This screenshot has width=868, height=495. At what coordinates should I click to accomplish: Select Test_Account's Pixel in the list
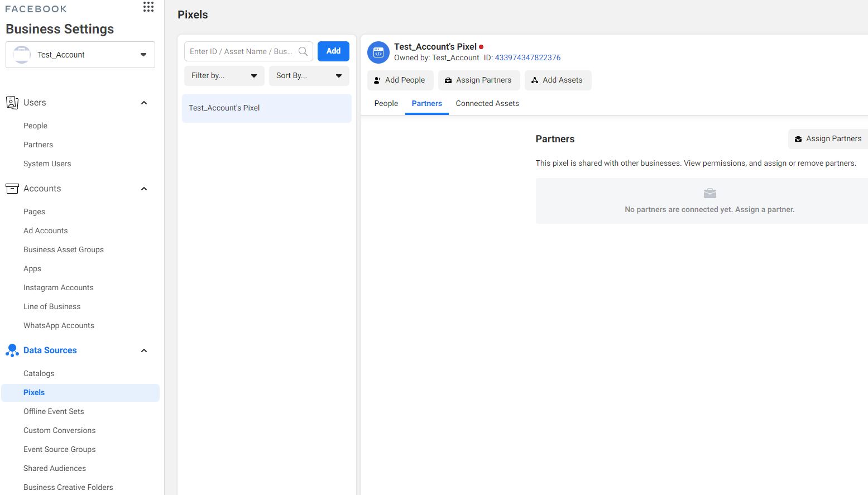pos(267,108)
